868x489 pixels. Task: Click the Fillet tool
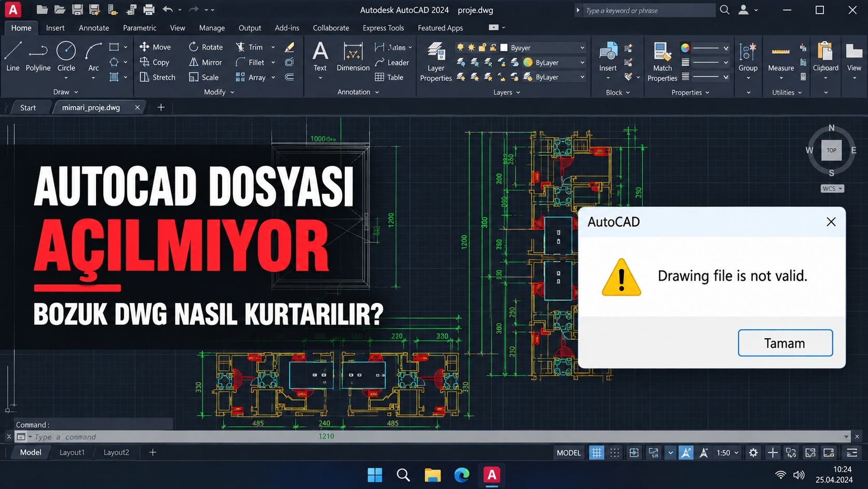250,62
